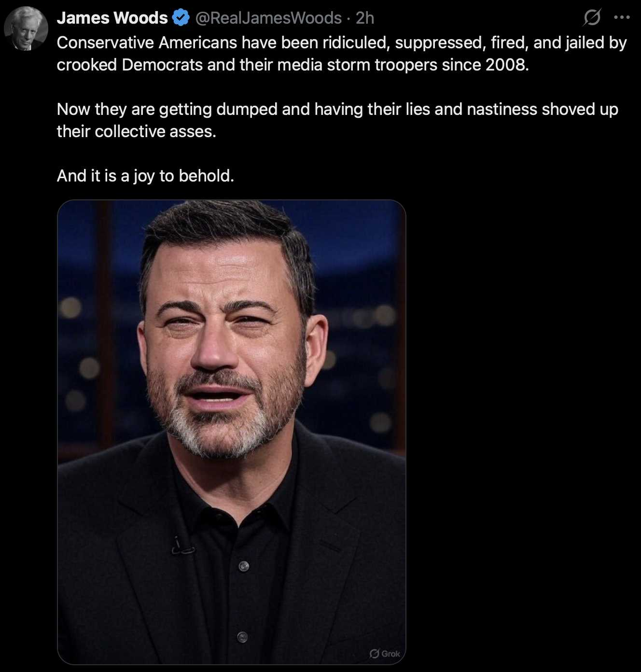The image size is (641, 672).
Task: Expand the attached photo to full view
Action: 232,432
